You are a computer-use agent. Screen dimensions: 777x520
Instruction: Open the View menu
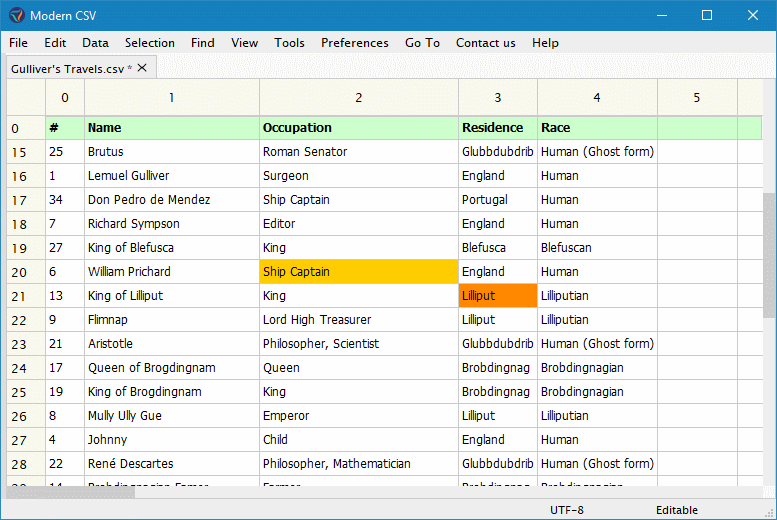coord(244,43)
